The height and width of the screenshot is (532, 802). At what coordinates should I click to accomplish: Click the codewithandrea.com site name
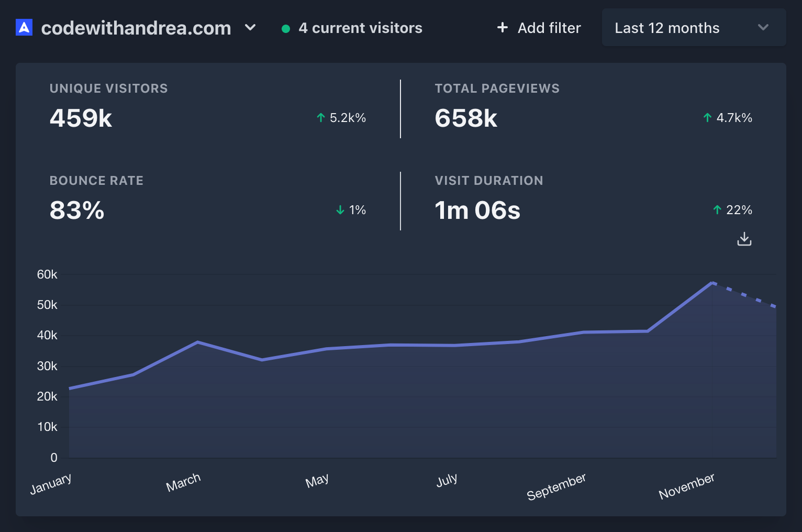point(136,28)
